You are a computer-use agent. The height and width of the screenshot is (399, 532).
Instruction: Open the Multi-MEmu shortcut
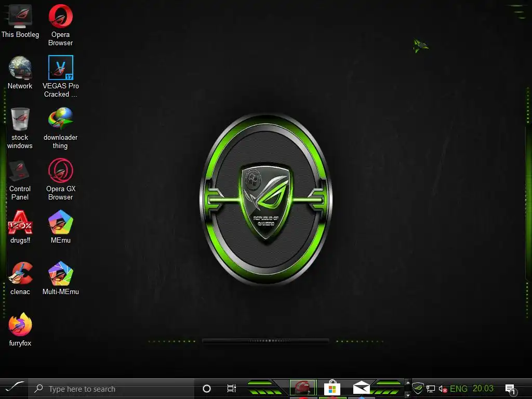(60, 278)
